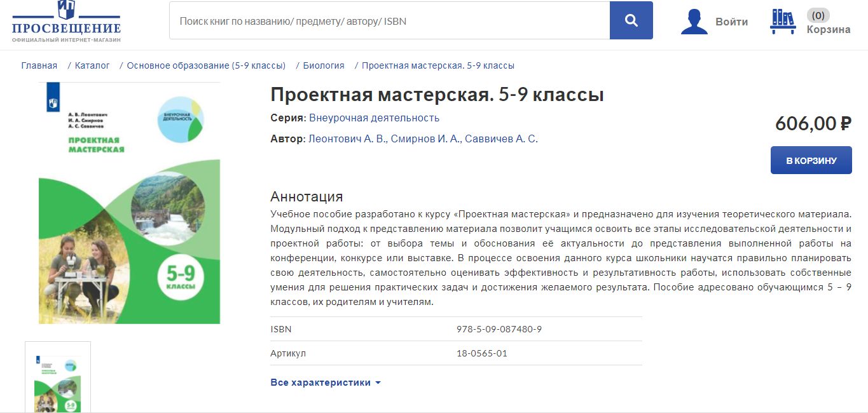
Task: Click the cart item count badge
Action: click(818, 15)
